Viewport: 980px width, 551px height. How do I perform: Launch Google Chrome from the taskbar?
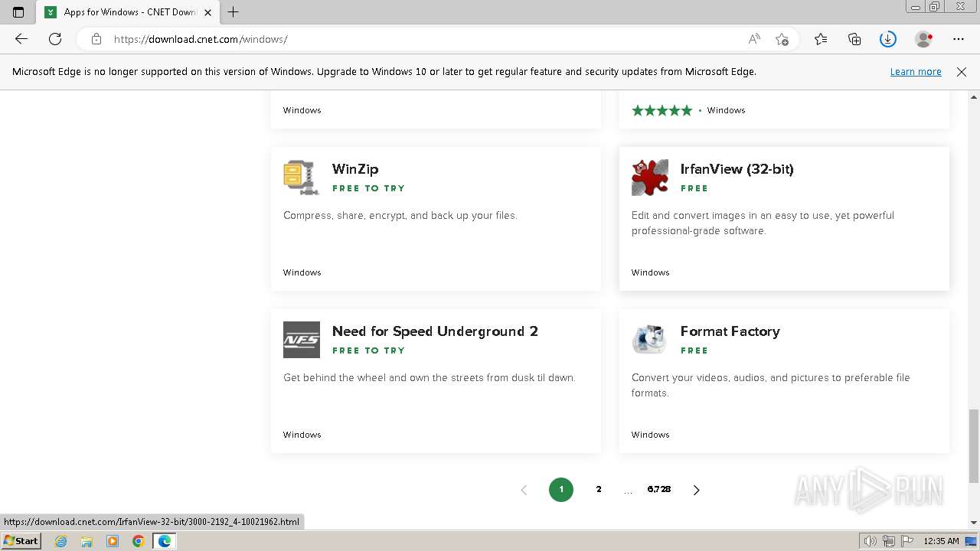point(139,541)
